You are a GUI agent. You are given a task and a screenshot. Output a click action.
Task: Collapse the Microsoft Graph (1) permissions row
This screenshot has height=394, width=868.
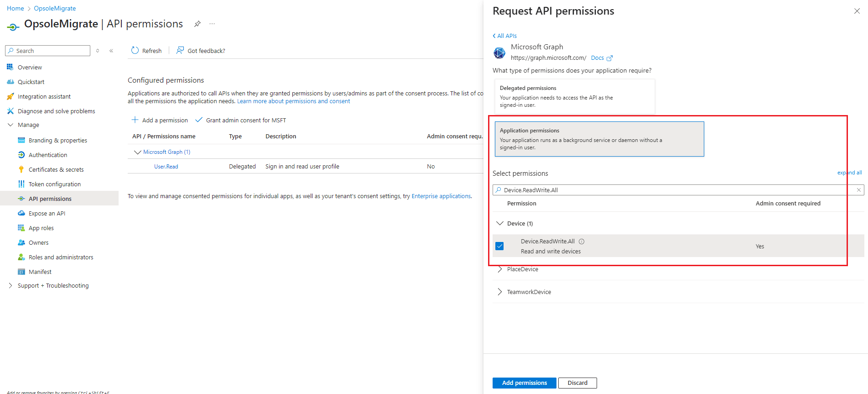pos(137,152)
